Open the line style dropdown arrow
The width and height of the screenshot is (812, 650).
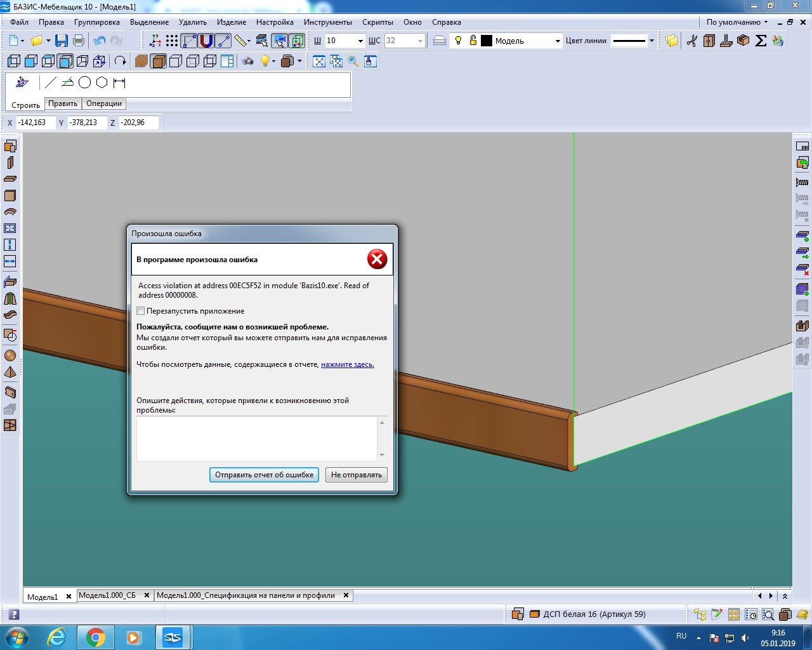[652, 41]
